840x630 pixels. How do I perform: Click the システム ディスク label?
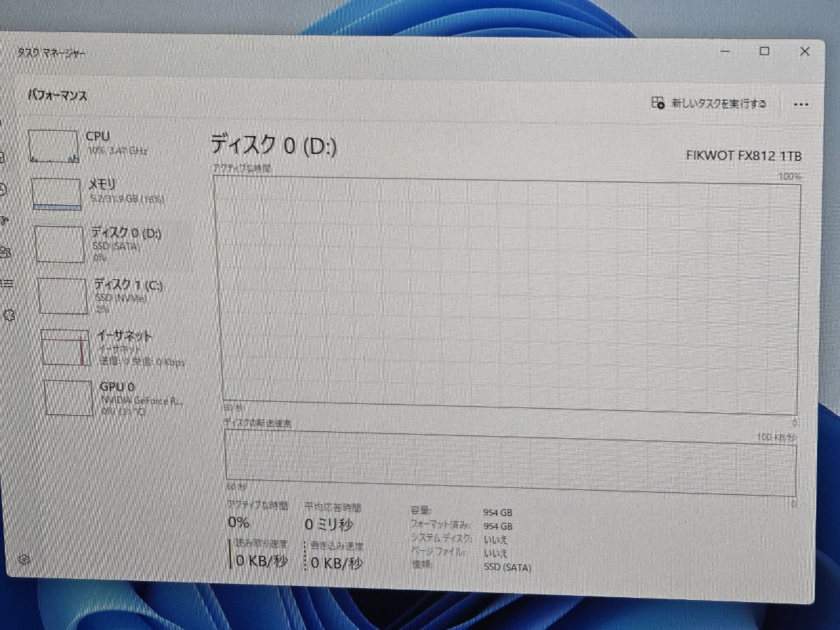[x=441, y=538]
